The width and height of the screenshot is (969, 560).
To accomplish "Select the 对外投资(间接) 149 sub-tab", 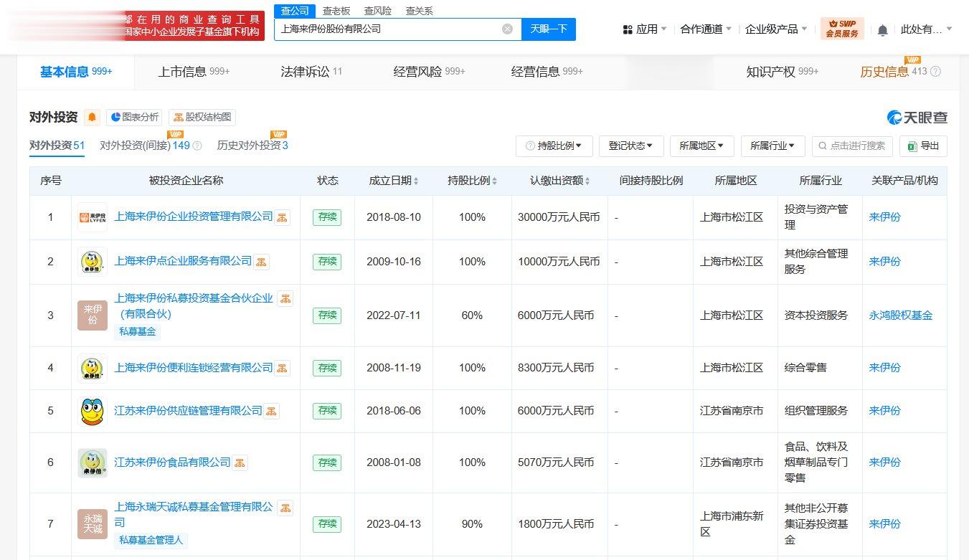I will (145, 146).
